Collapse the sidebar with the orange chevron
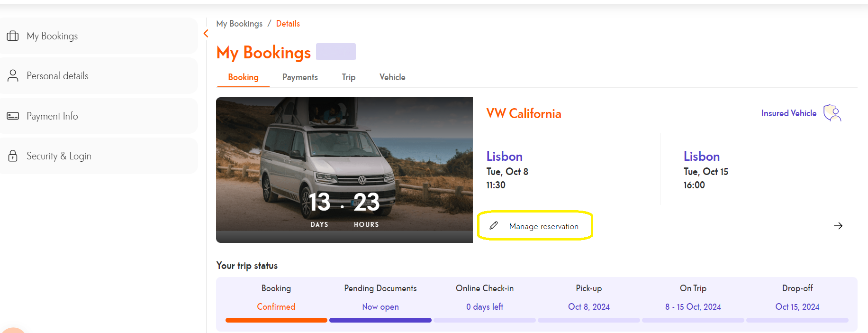Screen dimensions: 868x333 [206, 33]
